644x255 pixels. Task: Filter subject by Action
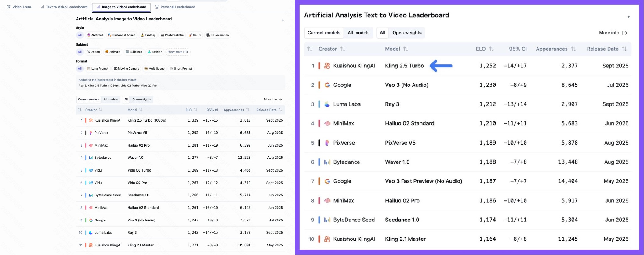click(93, 52)
